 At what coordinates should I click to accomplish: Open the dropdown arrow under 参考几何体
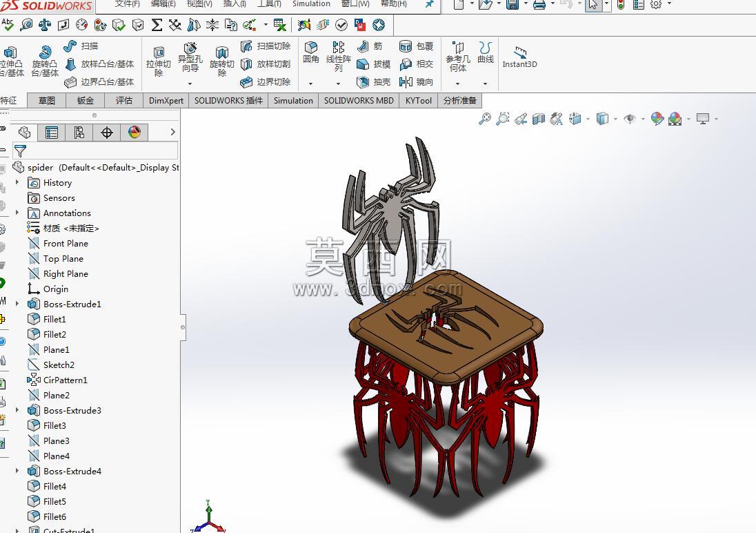click(x=457, y=84)
